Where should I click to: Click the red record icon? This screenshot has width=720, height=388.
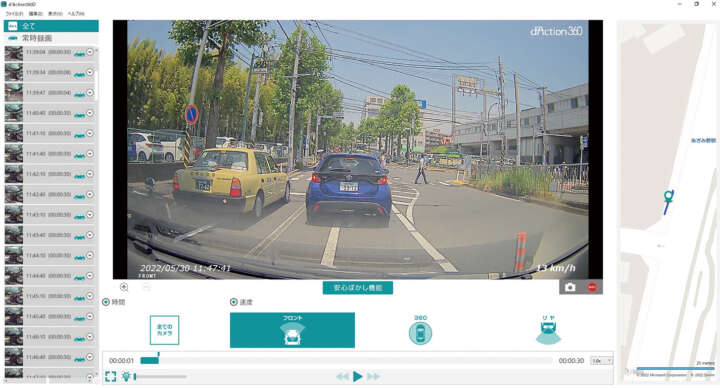pos(592,287)
